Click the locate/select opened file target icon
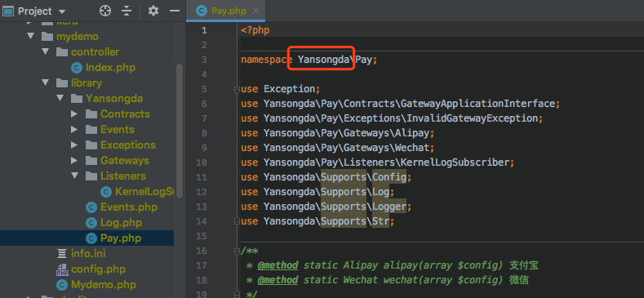This screenshot has width=644, height=298. point(105,11)
